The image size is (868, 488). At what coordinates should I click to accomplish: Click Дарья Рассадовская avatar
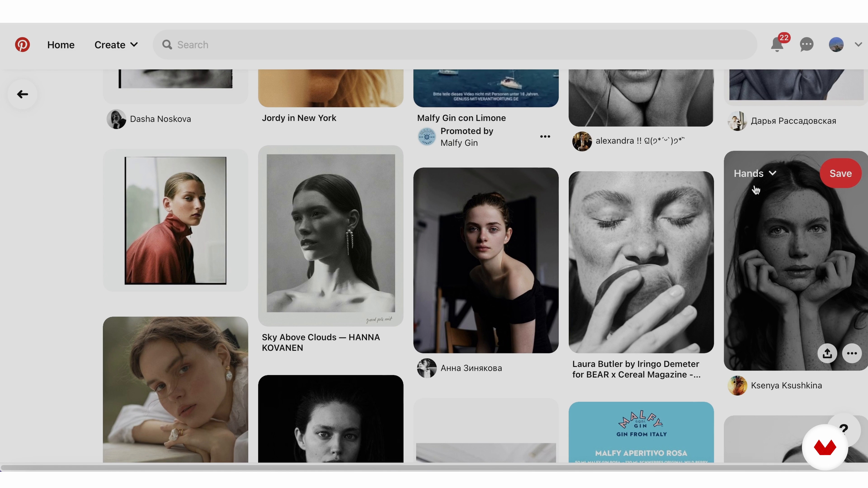pos(737,121)
